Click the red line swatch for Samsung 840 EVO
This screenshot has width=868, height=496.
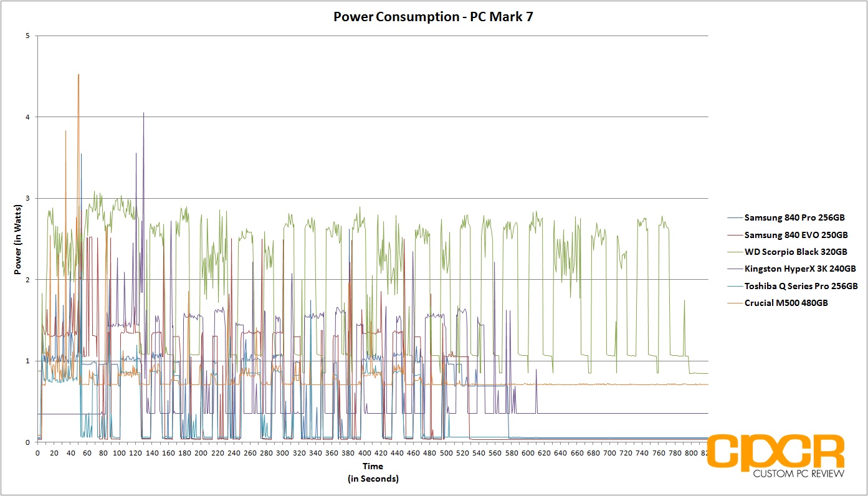(x=734, y=235)
